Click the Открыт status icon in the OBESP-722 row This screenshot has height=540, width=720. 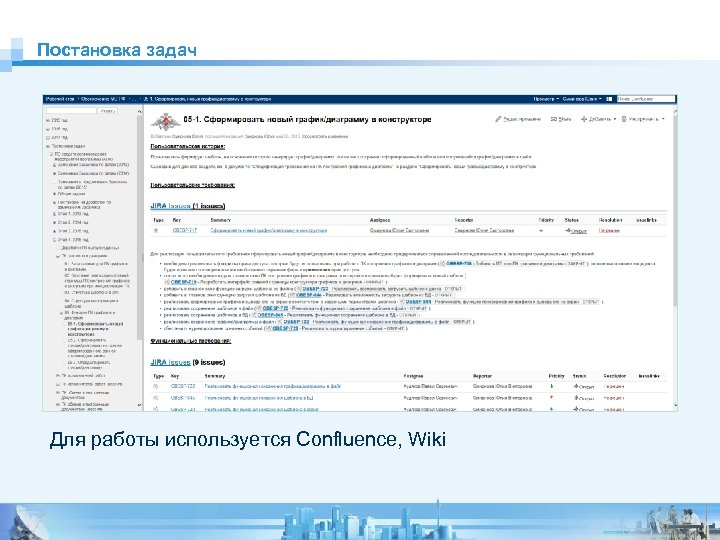coord(576,386)
